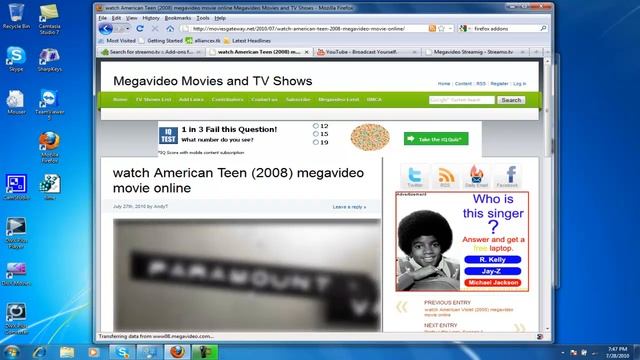Open the Daily Email icon
Screen dimensions: 640x360
(476, 176)
